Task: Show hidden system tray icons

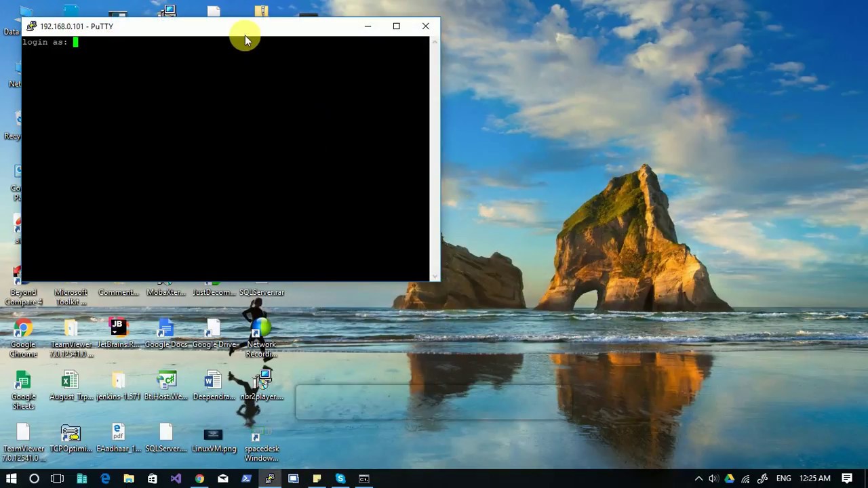Action: point(698,479)
